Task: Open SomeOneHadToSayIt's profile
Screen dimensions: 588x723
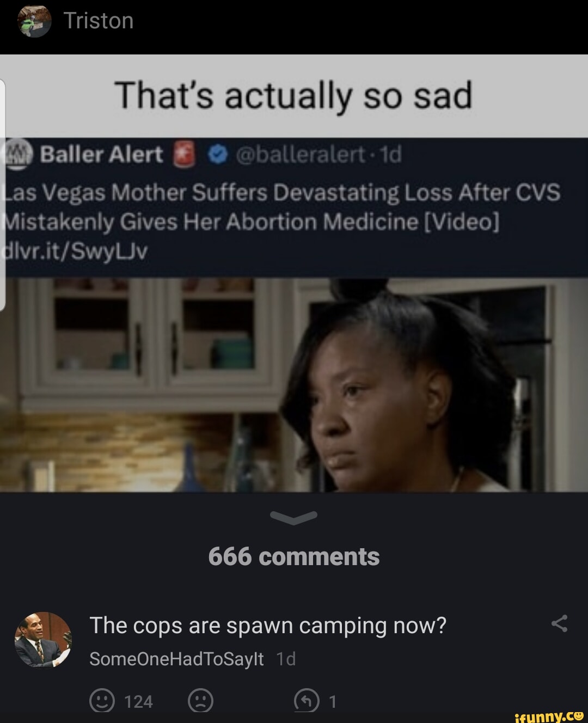Action: tap(176, 659)
